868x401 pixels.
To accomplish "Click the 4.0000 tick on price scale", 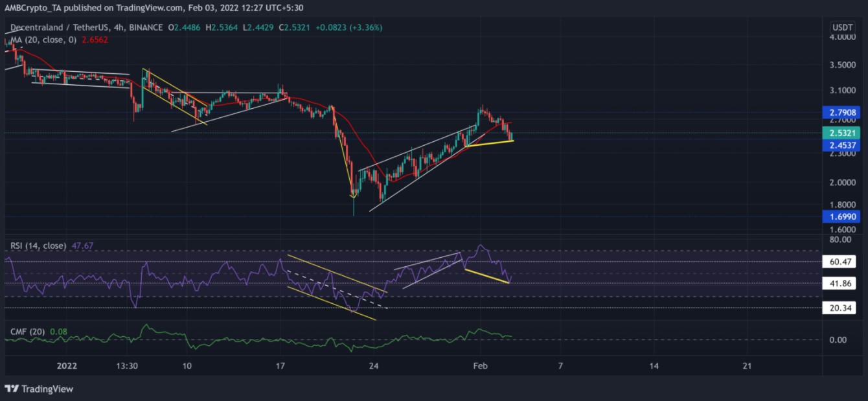I will pos(843,38).
